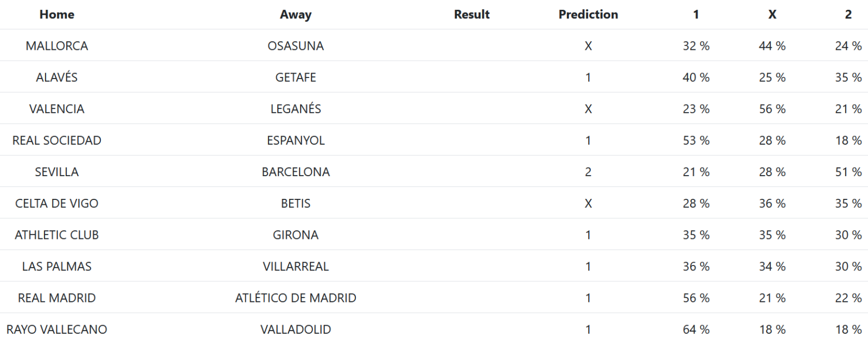Click the RAYO VALLECANO team cell
The height and width of the screenshot is (343, 868).
tap(56, 329)
